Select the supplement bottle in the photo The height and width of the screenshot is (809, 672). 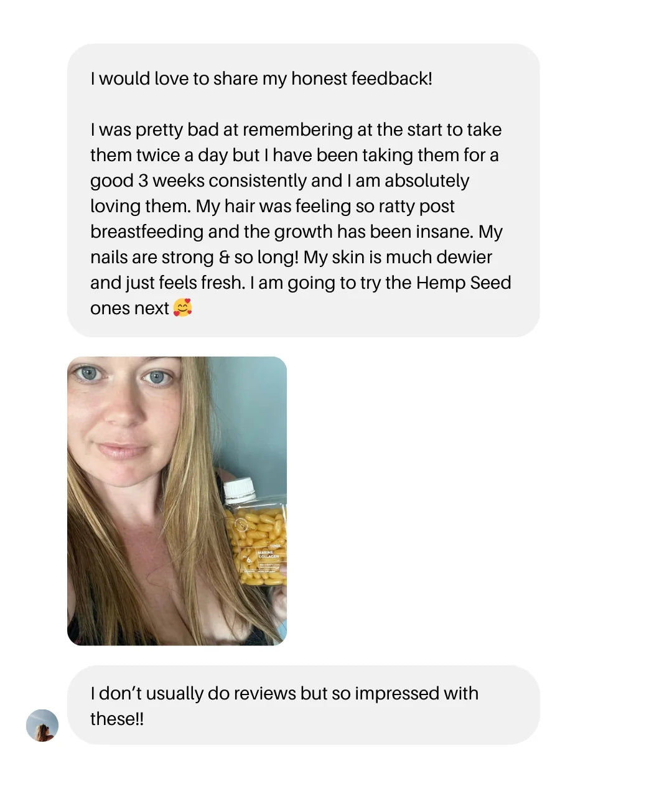pos(256,532)
